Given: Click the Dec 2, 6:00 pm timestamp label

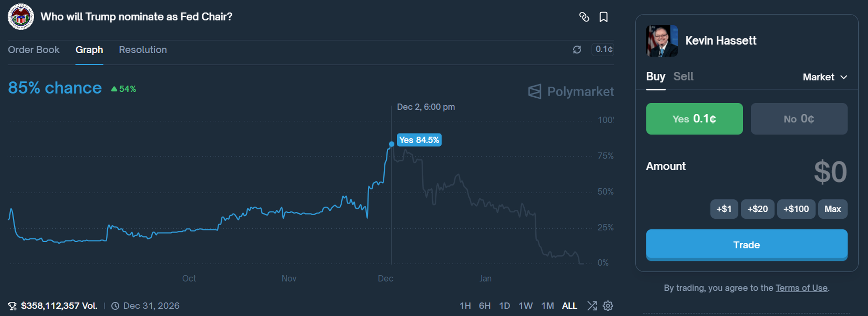Looking at the screenshot, I should (426, 107).
